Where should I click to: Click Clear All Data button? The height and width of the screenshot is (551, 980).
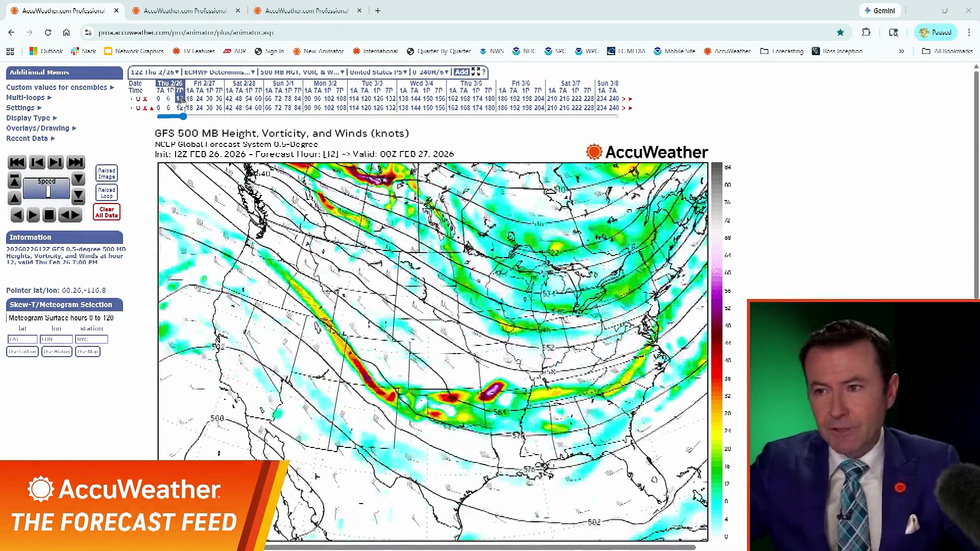click(x=107, y=212)
